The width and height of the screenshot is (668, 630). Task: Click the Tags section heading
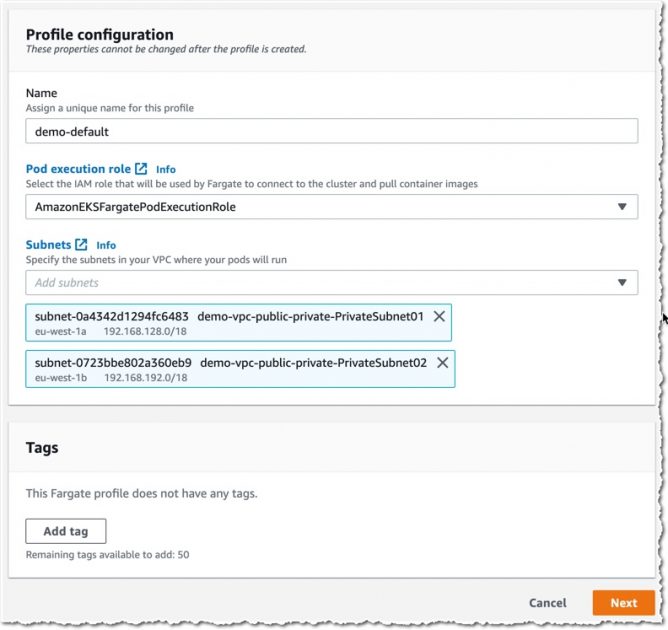click(x=42, y=448)
